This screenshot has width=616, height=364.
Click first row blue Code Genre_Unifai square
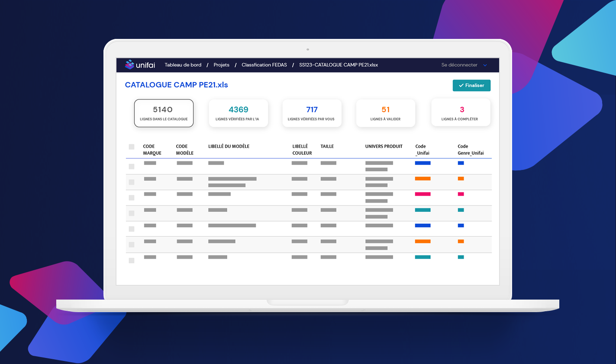click(461, 163)
